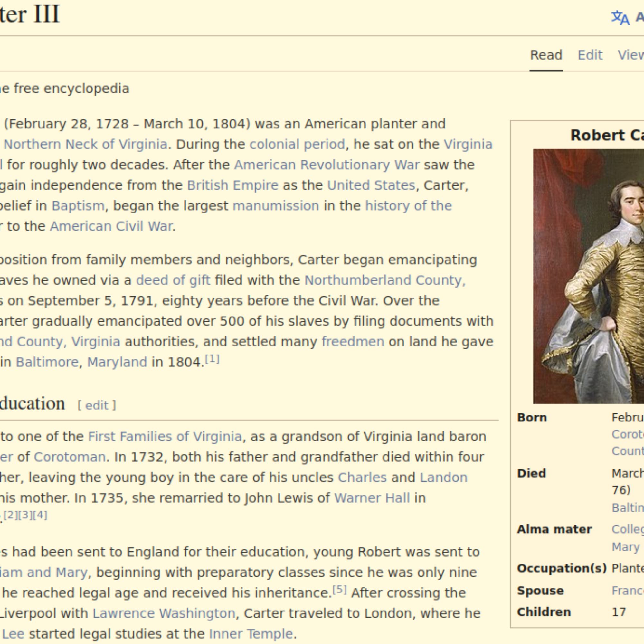Follow the colonial period link
Image resolution: width=644 pixels, height=644 pixels.
pyautogui.click(x=297, y=144)
